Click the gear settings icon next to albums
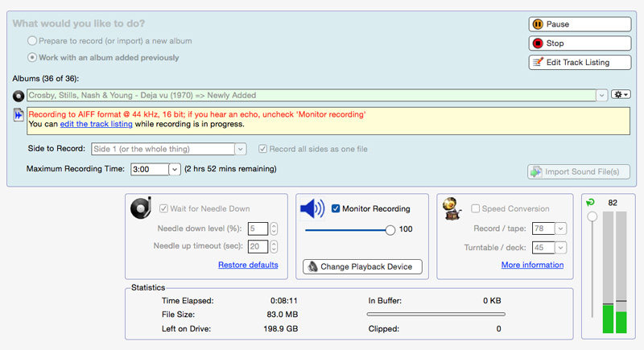The image size is (644, 350). [x=621, y=95]
